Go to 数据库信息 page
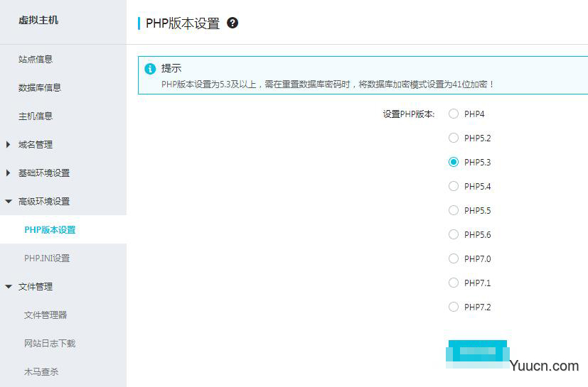The image size is (588, 387). pyautogui.click(x=40, y=88)
